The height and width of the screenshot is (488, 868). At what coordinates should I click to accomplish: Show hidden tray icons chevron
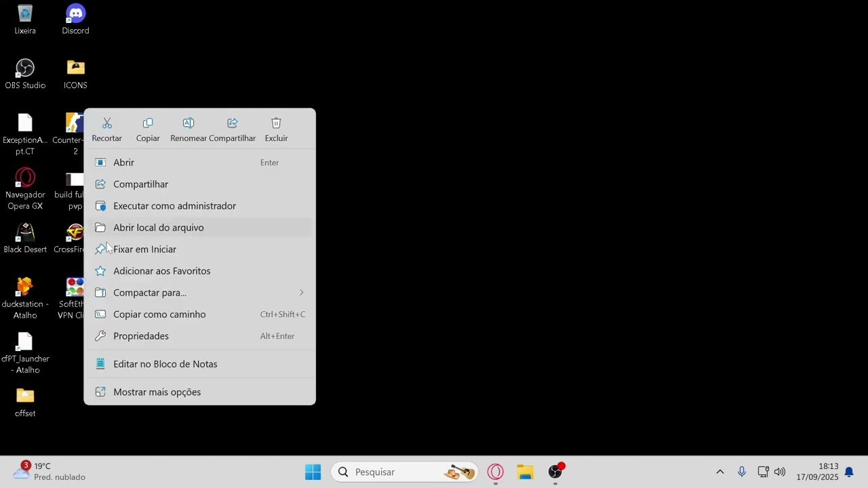click(x=720, y=472)
